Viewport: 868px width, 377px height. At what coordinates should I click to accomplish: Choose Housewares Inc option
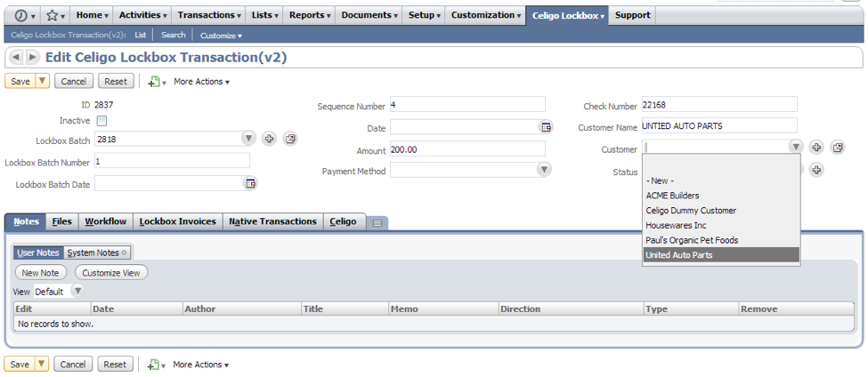(x=721, y=225)
